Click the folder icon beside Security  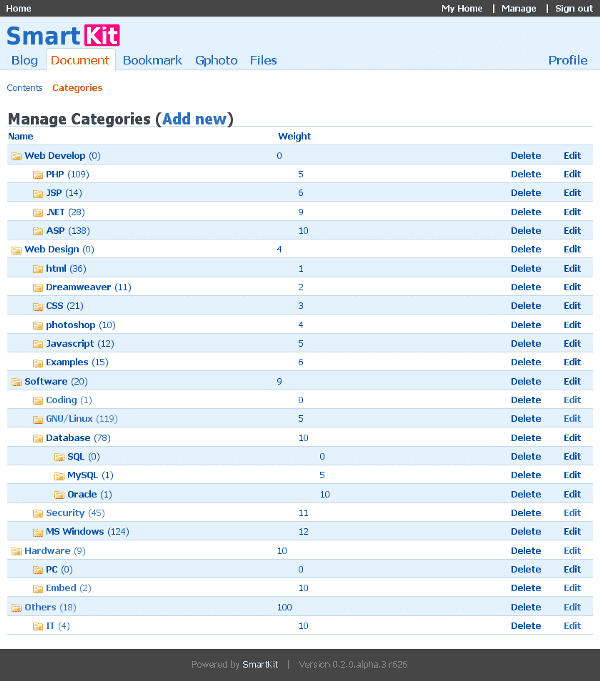click(x=38, y=513)
